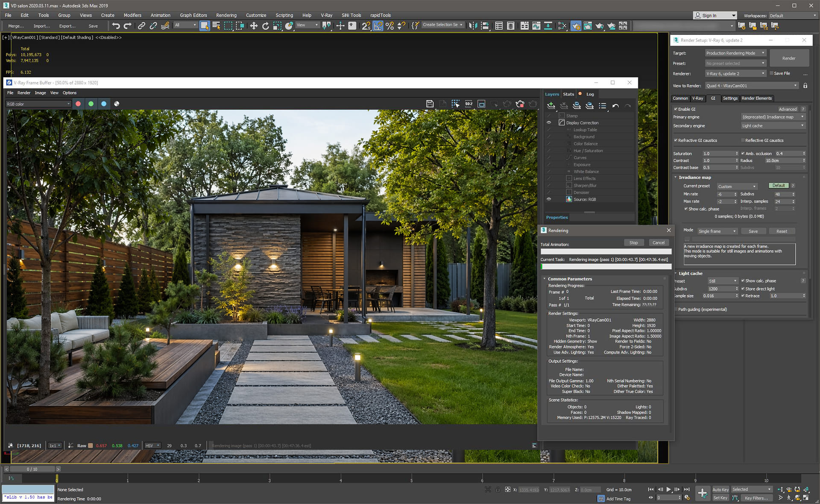Toggle the Percent Snap tool

click(389, 26)
